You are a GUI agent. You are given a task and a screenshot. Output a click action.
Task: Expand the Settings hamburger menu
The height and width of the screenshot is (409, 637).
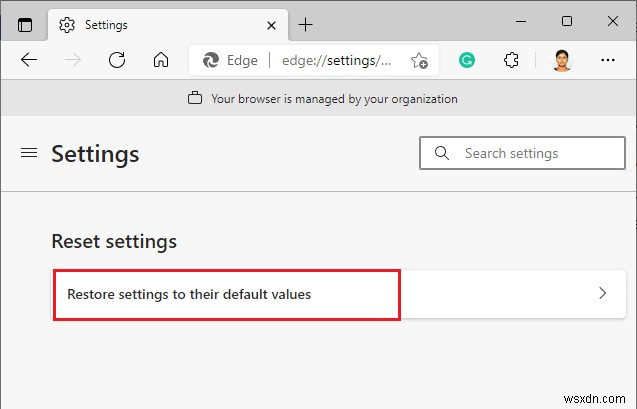29,153
